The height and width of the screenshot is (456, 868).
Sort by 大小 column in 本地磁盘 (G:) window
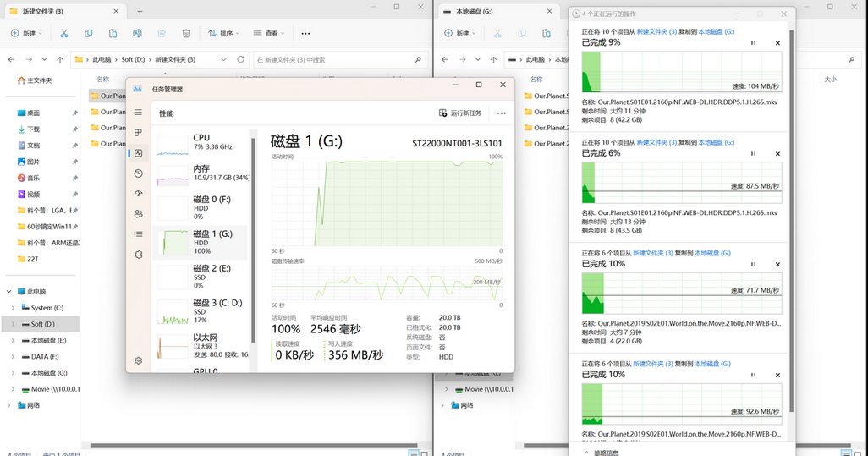(x=831, y=80)
